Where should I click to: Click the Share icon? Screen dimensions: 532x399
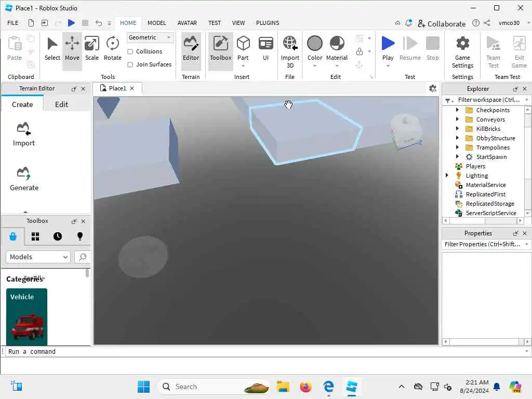(x=487, y=23)
